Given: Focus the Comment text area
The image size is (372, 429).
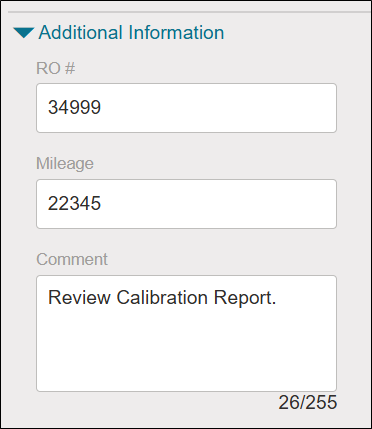Looking at the screenshot, I should (x=186, y=333).
